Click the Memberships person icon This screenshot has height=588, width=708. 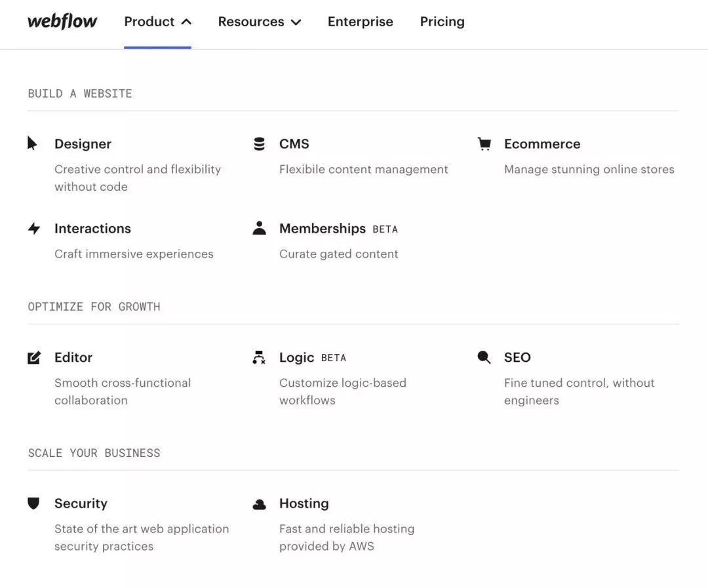260,228
